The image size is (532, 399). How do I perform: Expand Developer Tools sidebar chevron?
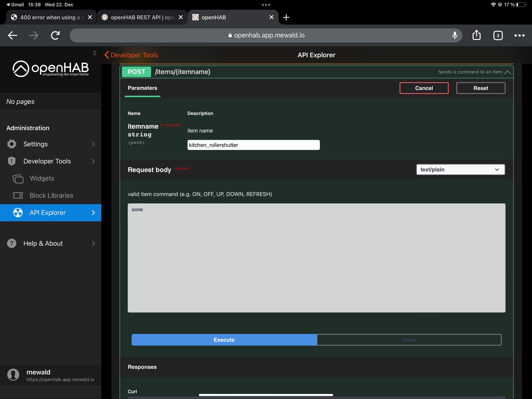pos(93,161)
